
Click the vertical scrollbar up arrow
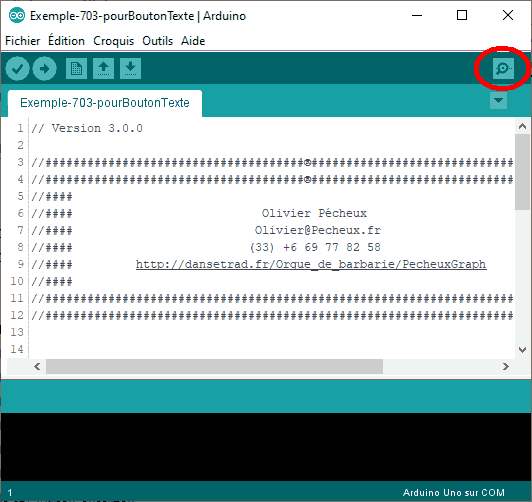coord(522,127)
